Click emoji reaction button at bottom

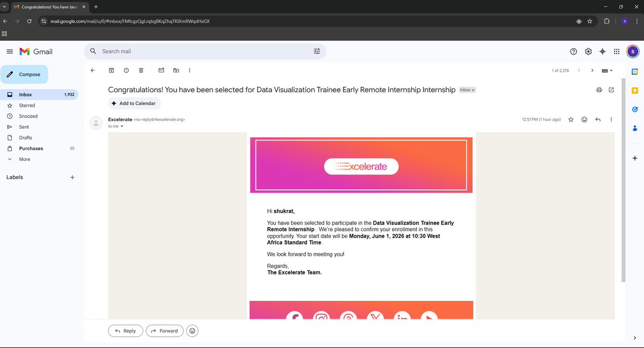[193, 331]
